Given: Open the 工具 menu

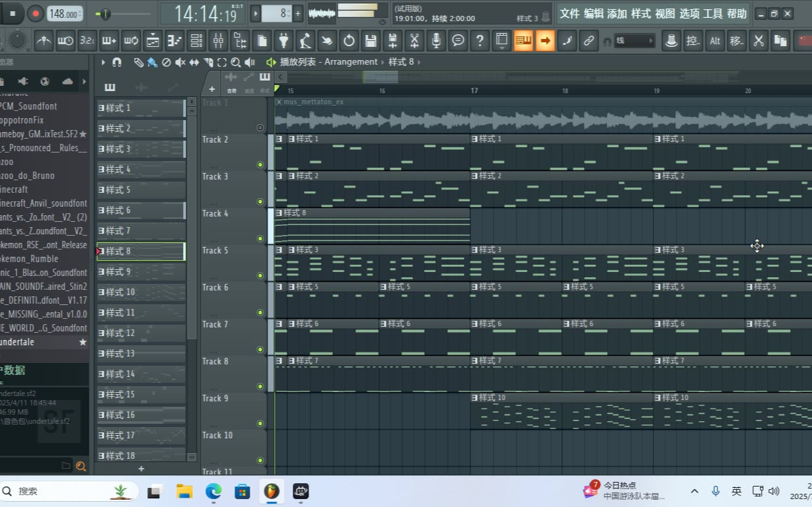Looking at the screenshot, I should 713,13.
